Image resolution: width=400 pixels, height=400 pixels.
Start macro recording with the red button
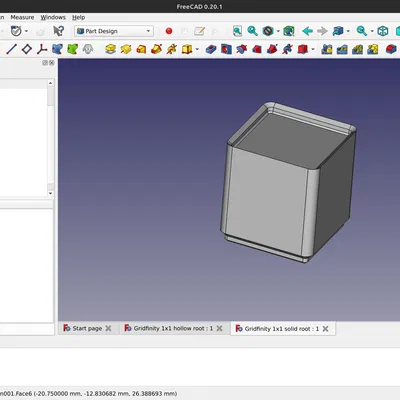coord(169,31)
